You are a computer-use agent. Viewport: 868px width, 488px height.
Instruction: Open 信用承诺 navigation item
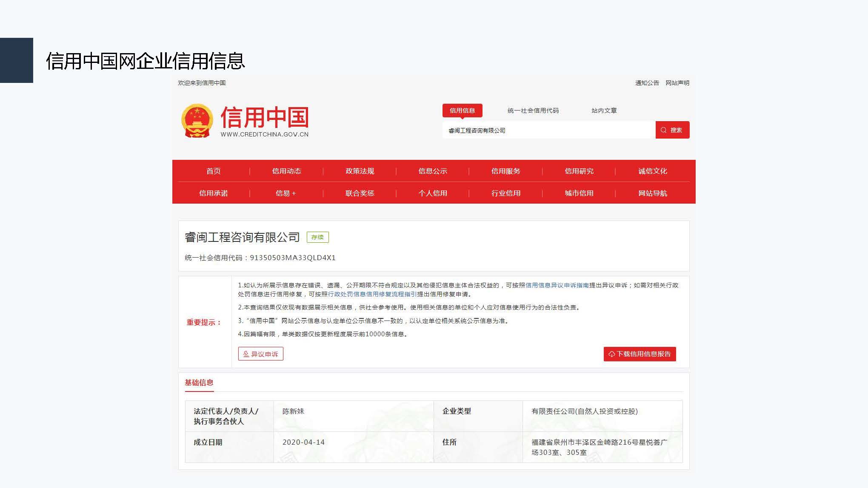(214, 193)
